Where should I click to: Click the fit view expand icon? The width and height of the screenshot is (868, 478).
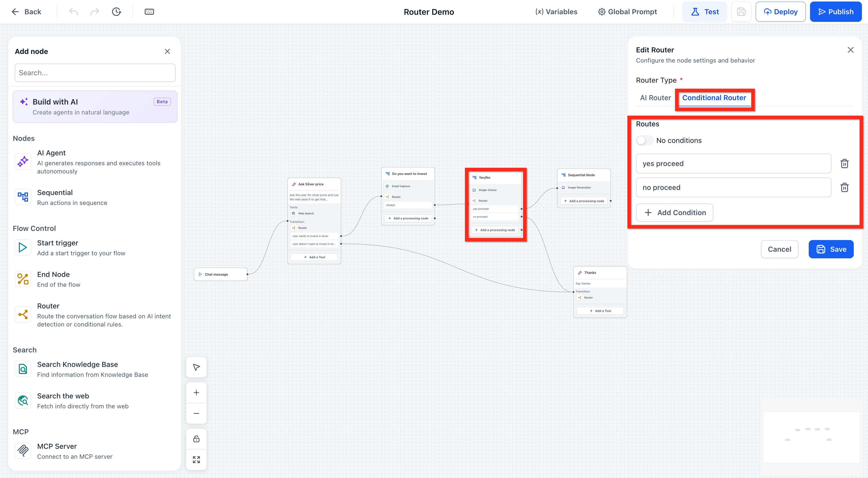[196, 460]
